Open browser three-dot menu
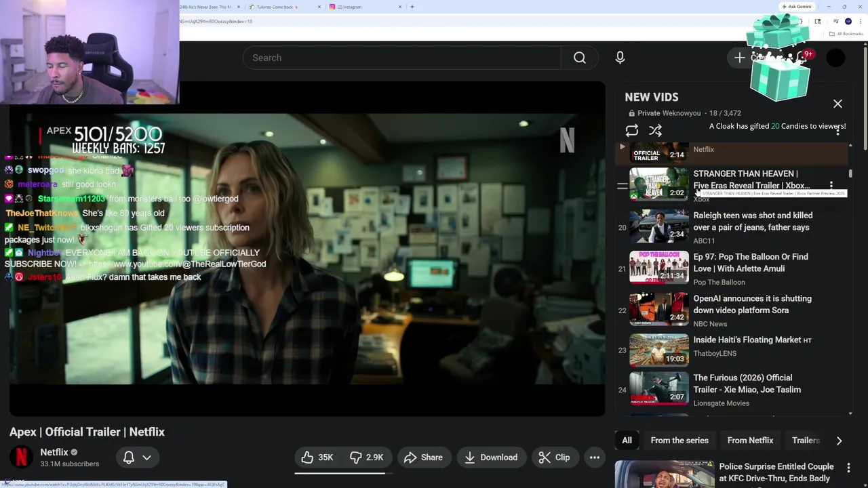Screen dimensions: 868x488 [861, 21]
